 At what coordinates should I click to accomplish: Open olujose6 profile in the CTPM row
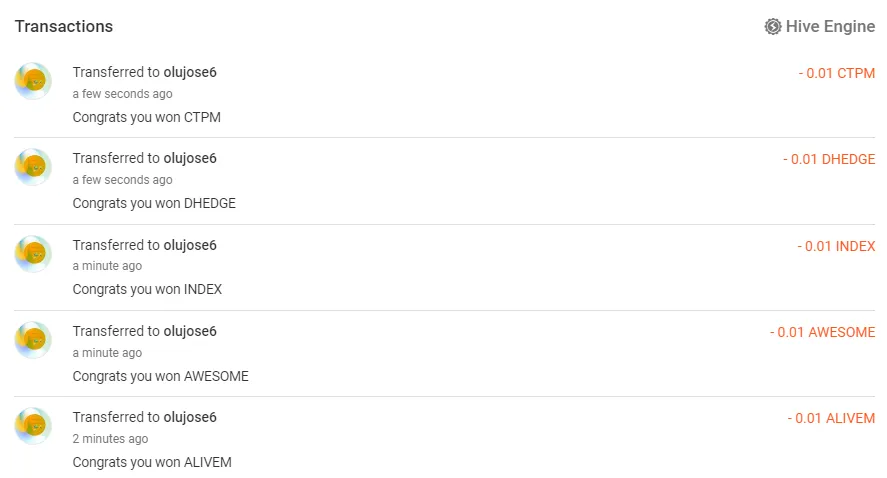point(190,72)
